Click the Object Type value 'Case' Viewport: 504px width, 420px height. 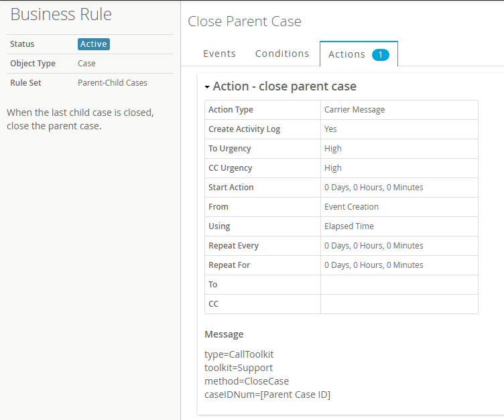[86, 64]
